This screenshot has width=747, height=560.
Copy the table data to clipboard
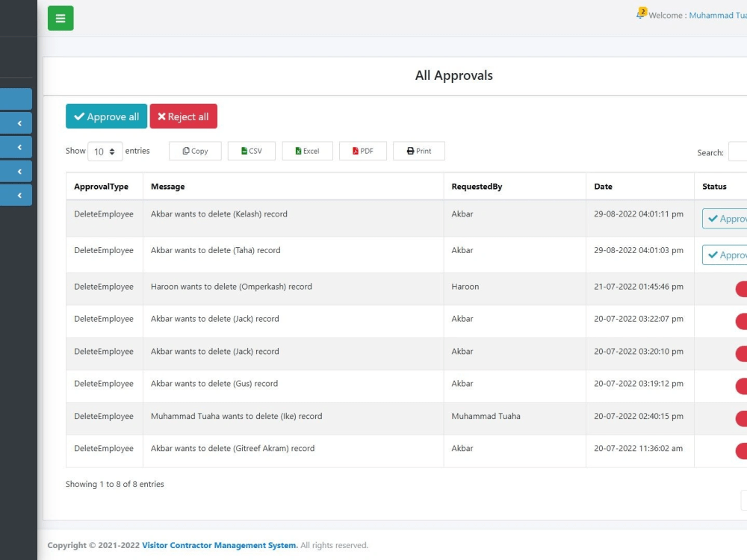[195, 151]
